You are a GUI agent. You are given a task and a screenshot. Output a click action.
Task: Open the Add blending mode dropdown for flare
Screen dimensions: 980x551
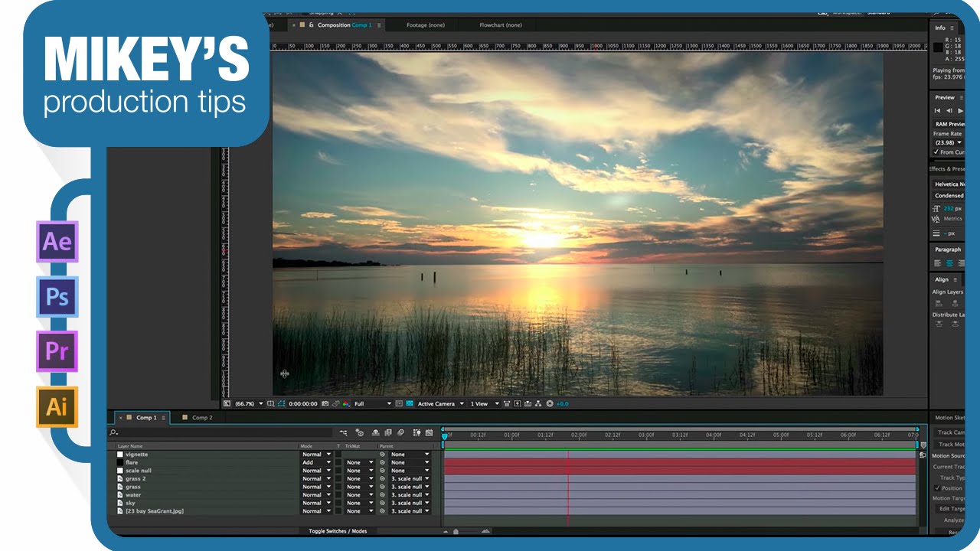[316, 463]
